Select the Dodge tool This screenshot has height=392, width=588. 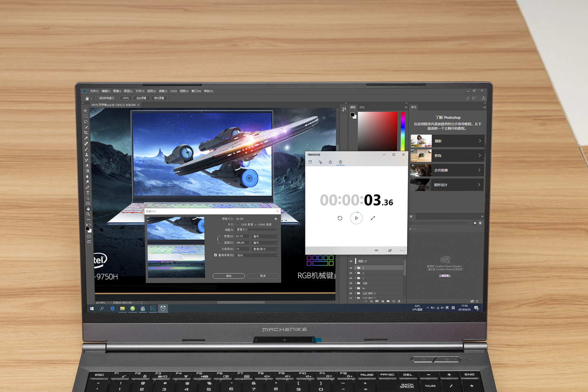pyautogui.click(x=87, y=182)
